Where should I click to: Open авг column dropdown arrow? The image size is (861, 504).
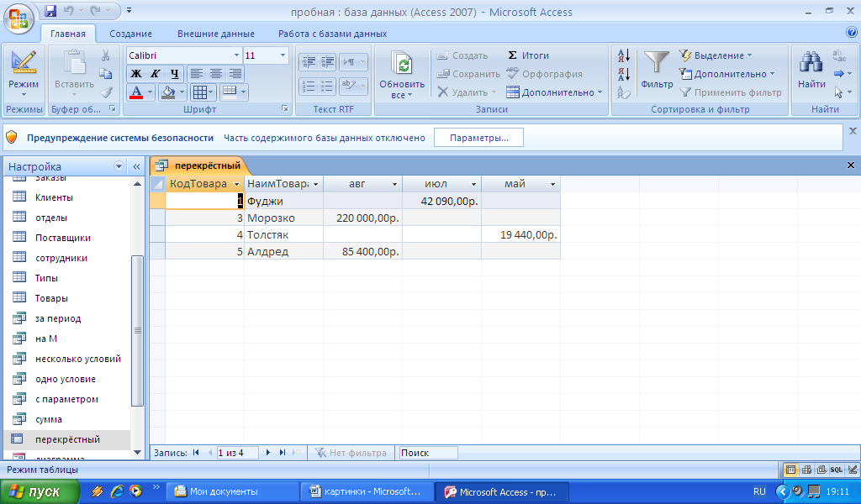[394, 184]
